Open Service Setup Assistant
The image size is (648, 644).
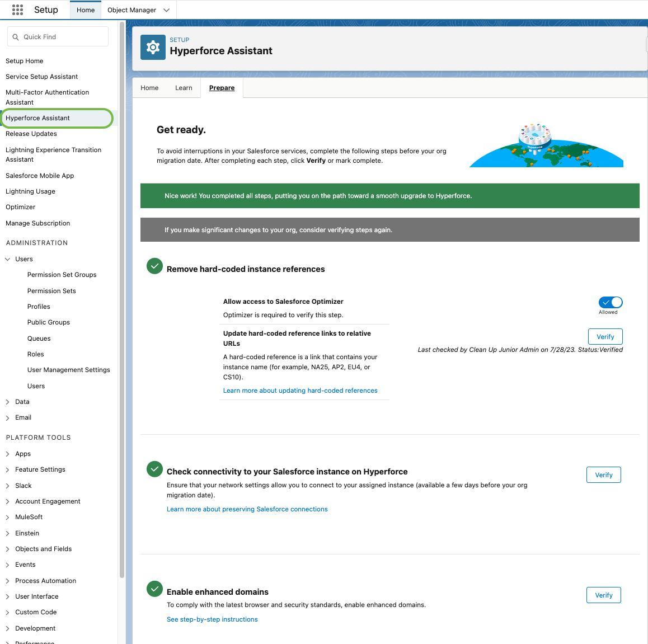(x=42, y=77)
